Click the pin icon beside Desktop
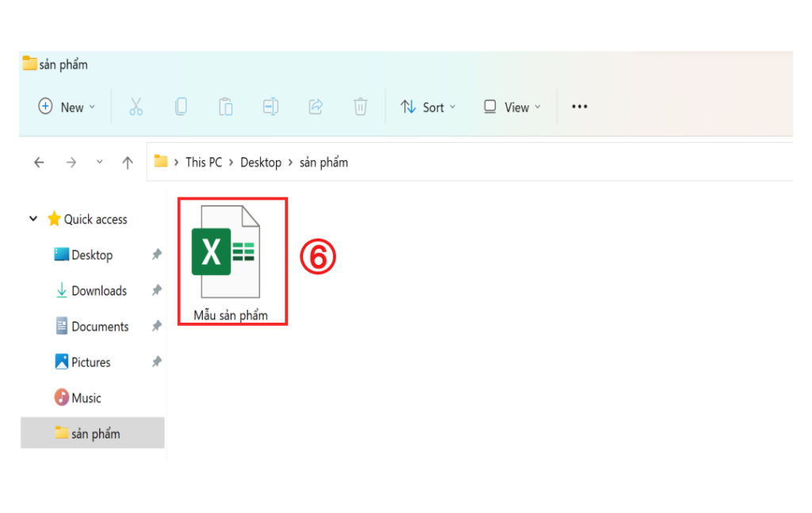Image resolution: width=812 pixels, height=513 pixels. [156, 255]
